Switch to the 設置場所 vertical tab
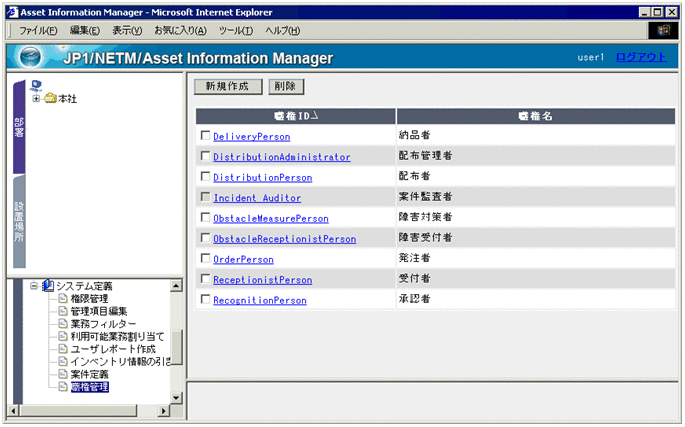This screenshot has height=427, width=685. [19, 222]
